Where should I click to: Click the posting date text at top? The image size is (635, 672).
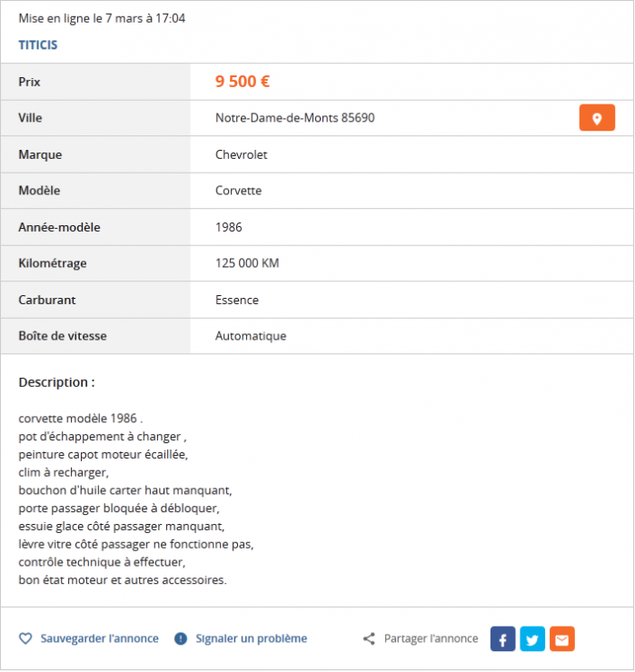click(x=102, y=18)
